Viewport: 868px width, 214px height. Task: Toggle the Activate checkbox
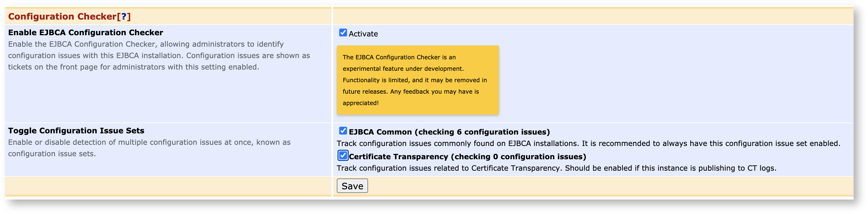tap(343, 33)
